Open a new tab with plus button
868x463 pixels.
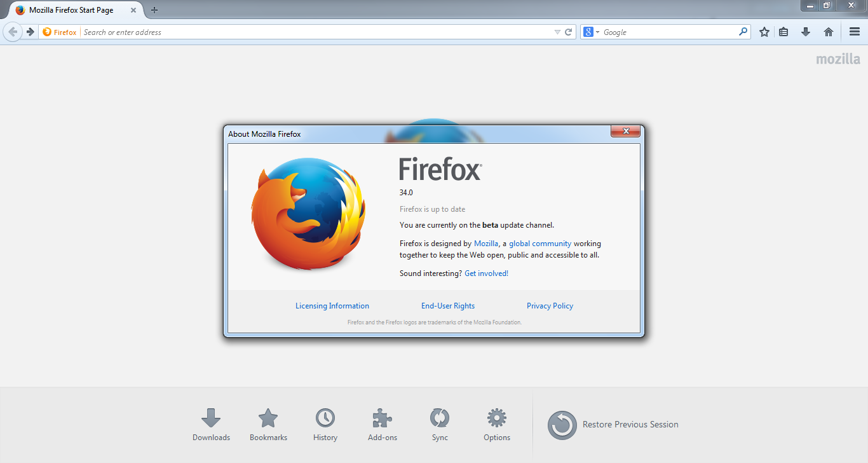point(154,10)
